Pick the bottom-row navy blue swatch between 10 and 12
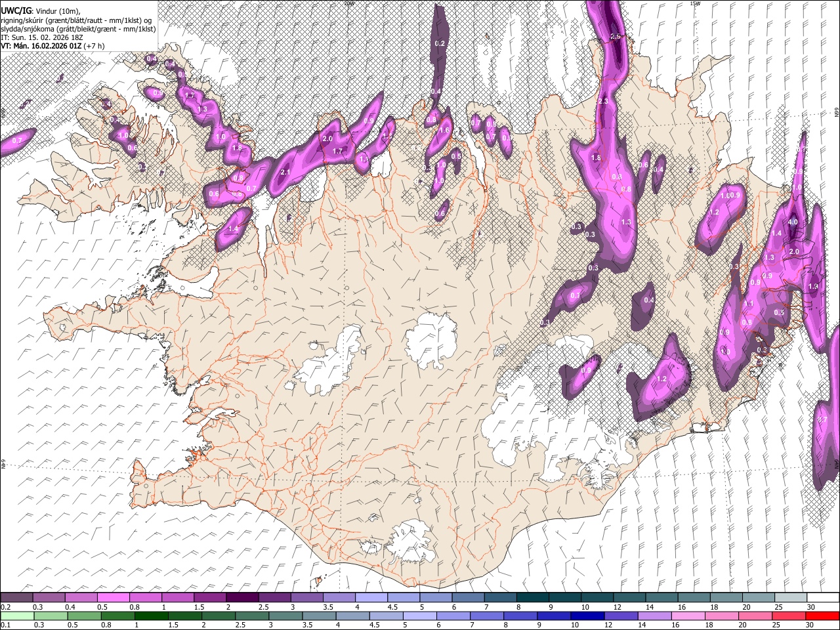This screenshot has height=630, width=840. [x=587, y=616]
